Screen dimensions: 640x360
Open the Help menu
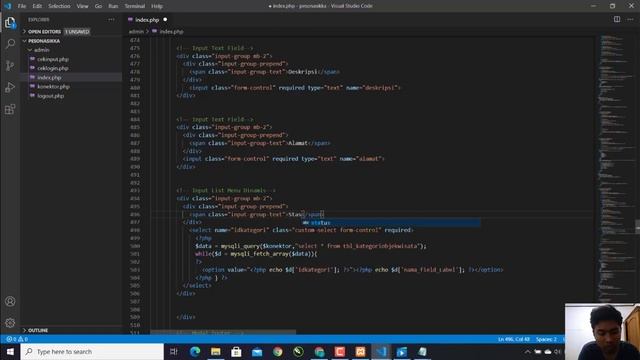[x=157, y=6]
